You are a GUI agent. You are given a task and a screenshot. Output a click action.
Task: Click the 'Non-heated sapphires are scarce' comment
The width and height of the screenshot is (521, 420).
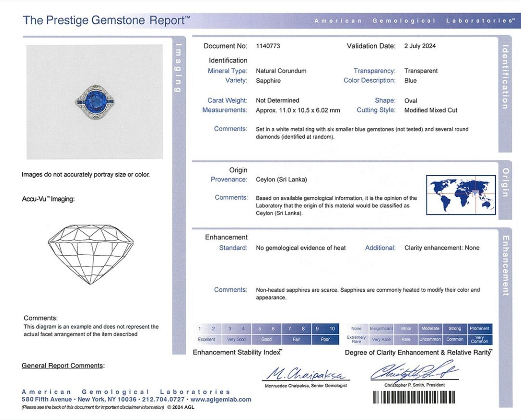pos(368,294)
